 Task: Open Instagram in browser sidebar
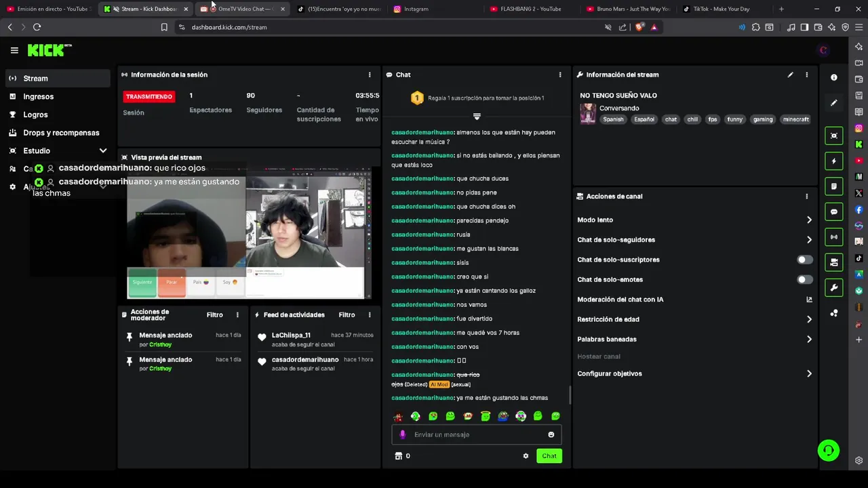pyautogui.click(x=859, y=128)
